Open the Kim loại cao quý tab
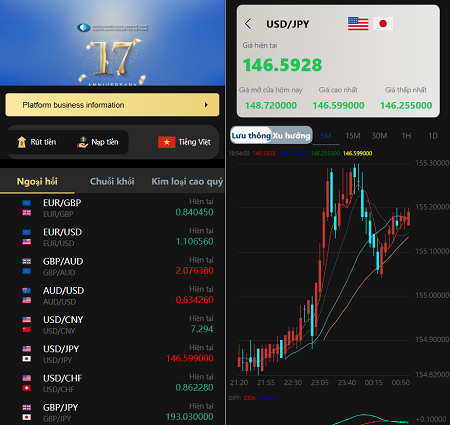450x425 pixels. 187,181
